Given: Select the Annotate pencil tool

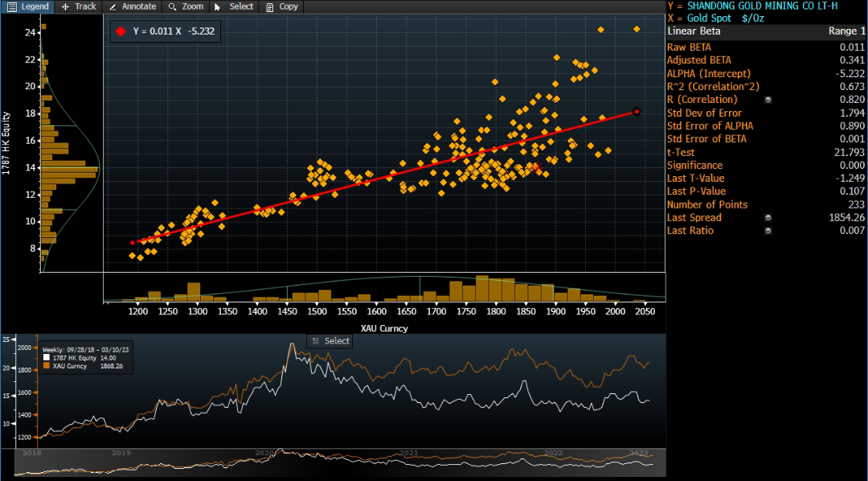Looking at the screenshot, I should coord(133,6).
